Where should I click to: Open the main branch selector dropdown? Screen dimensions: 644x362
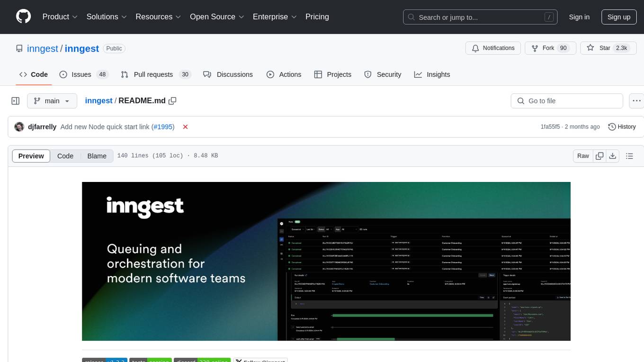coord(52,101)
